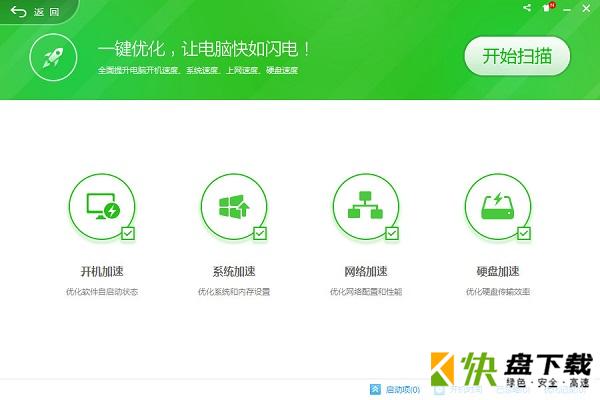The height and width of the screenshot is (400, 600).
Task: Click headline 一键优化，让电脑快如闪电
Action: click(x=204, y=49)
